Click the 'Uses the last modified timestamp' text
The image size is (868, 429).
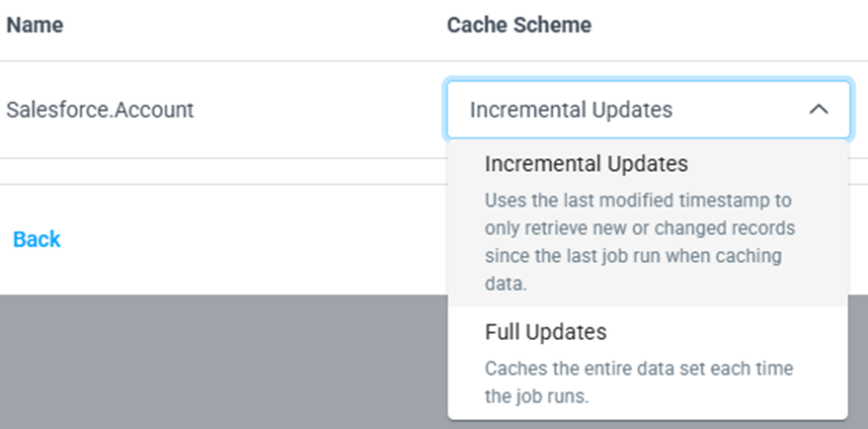click(x=638, y=200)
